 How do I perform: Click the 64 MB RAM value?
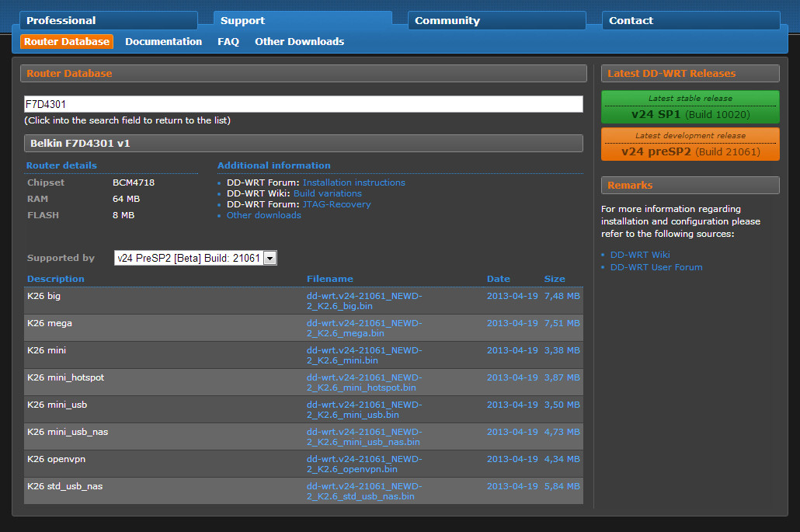(x=126, y=199)
